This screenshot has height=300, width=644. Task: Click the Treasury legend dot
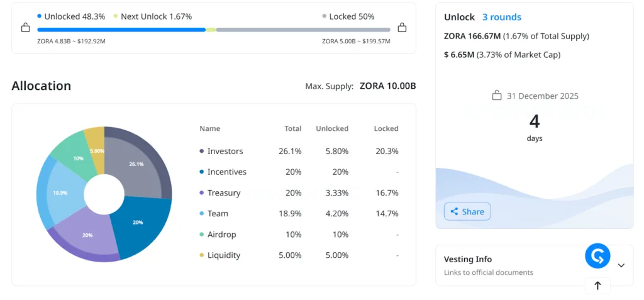202,192
